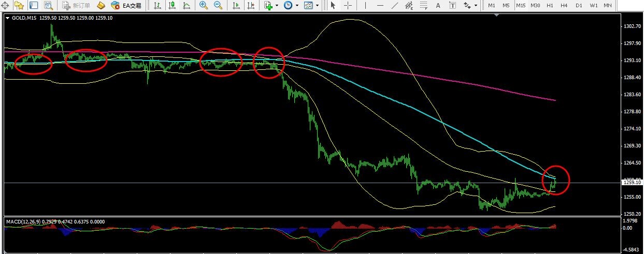Switch to M30 timeframe
The image size is (644, 254).
click(x=535, y=6)
